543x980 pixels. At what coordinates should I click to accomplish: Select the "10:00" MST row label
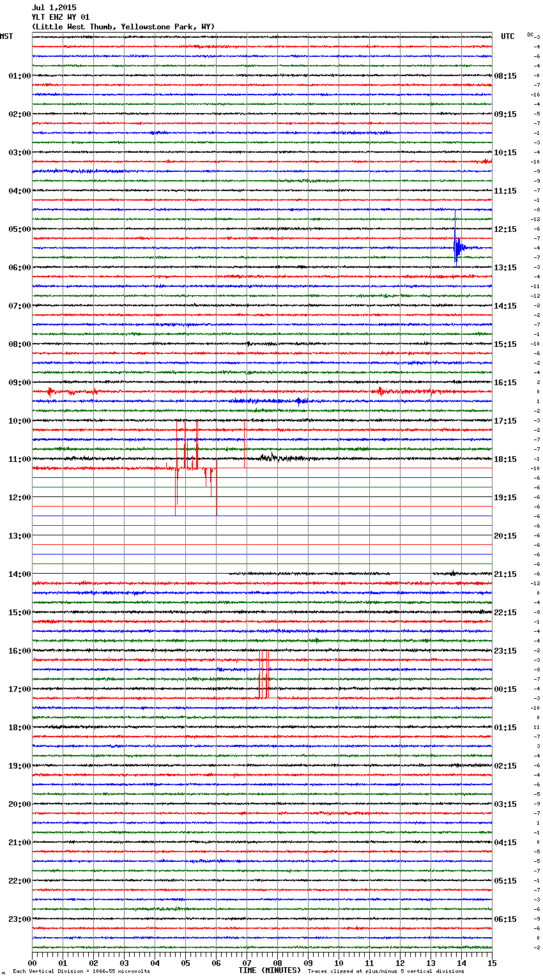point(19,421)
